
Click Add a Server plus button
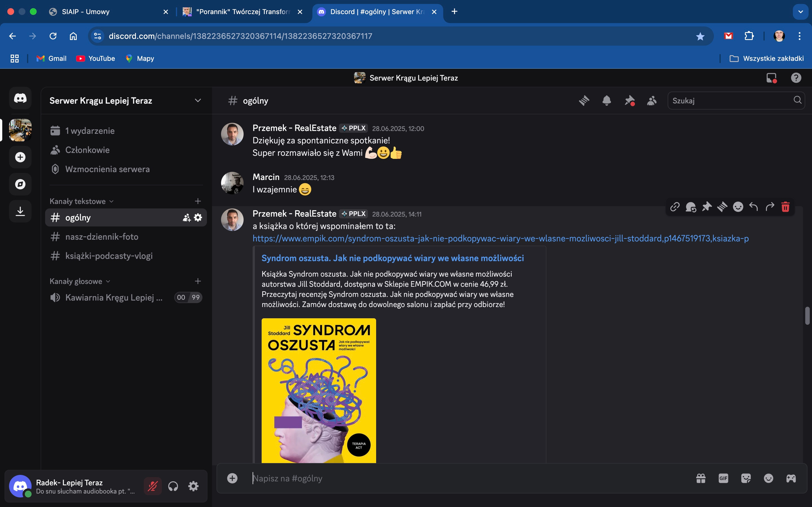pyautogui.click(x=20, y=157)
